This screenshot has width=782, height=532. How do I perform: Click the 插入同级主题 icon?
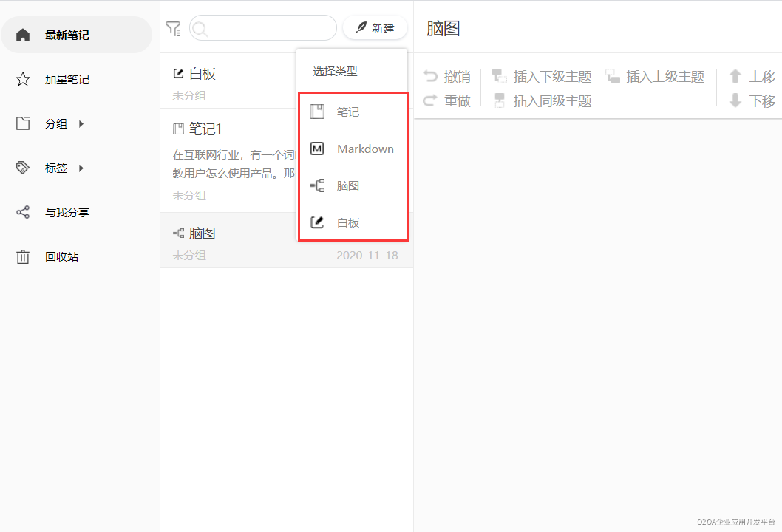(x=499, y=100)
